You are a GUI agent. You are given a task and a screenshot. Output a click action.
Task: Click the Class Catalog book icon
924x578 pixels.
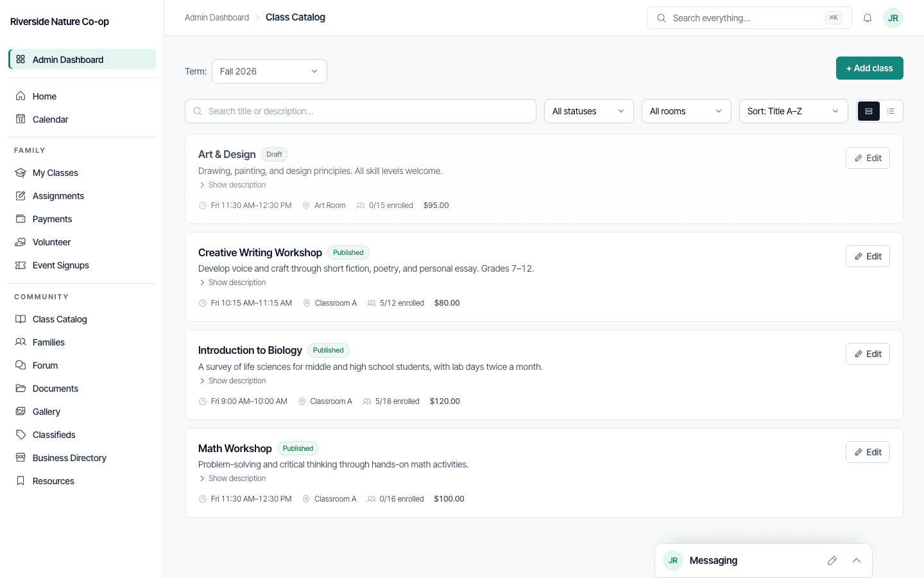pos(21,319)
